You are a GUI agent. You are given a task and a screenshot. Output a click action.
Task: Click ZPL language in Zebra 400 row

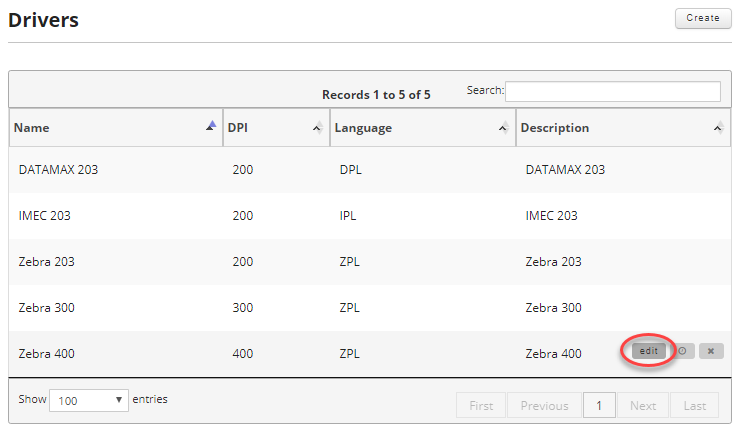(x=350, y=354)
